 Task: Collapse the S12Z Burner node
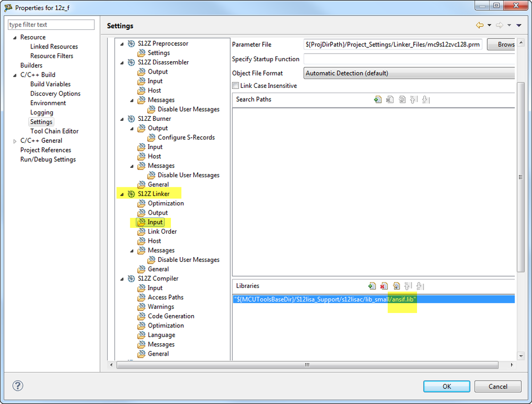coord(122,119)
